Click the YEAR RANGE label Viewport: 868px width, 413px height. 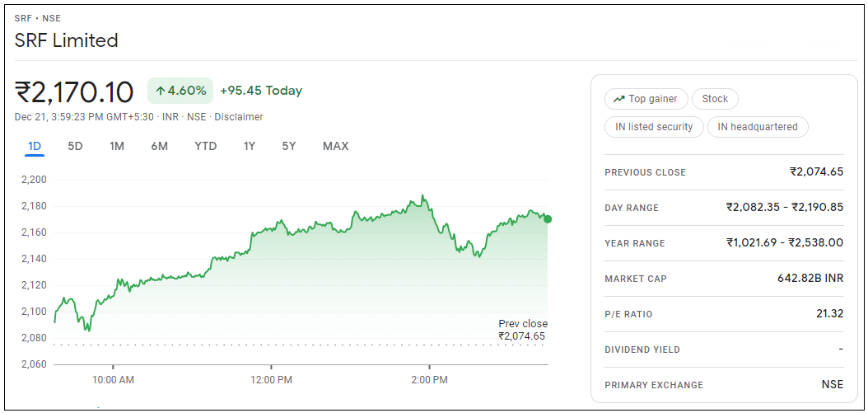634,243
